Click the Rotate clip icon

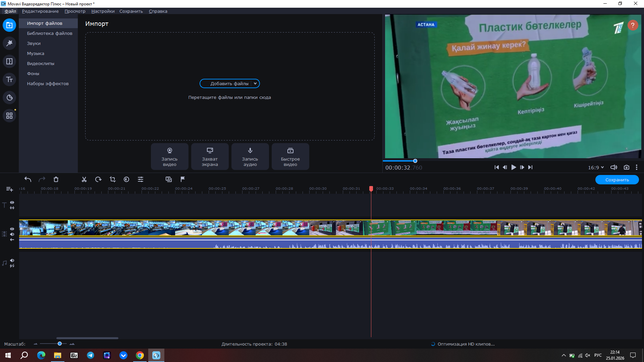point(98,180)
